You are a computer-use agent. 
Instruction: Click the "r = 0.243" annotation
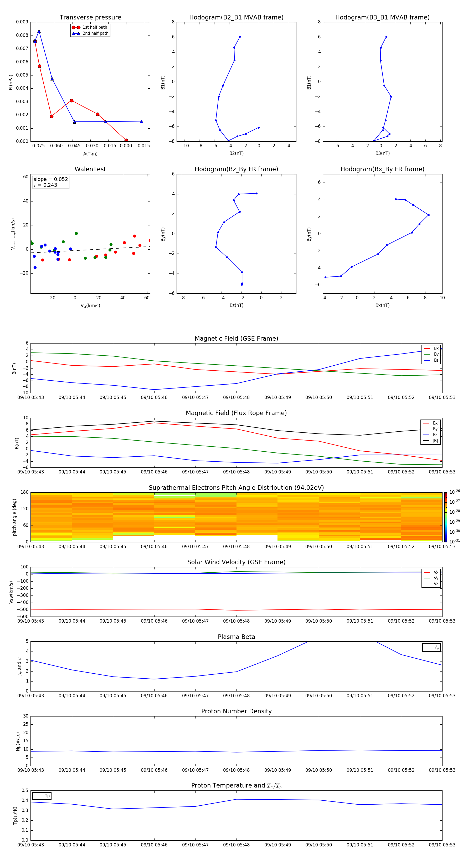[x=45, y=185]
